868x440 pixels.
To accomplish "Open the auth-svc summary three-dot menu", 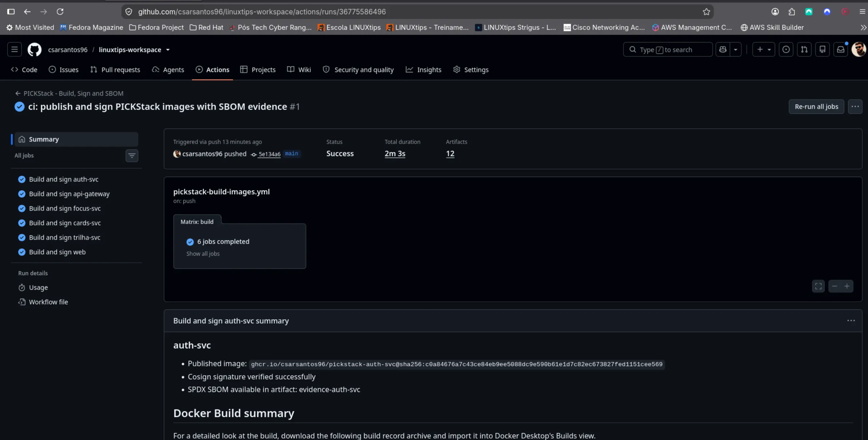I will click(851, 321).
